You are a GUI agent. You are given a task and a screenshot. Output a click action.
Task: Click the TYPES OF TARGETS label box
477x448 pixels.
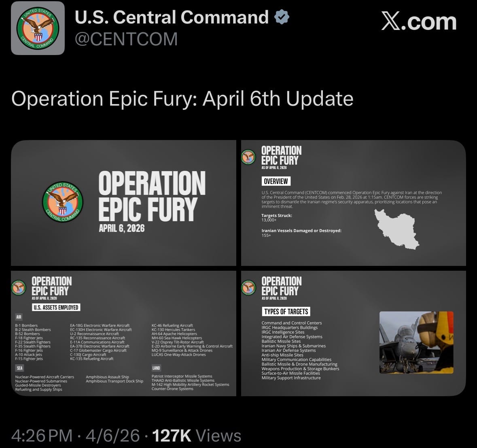tap(286, 311)
